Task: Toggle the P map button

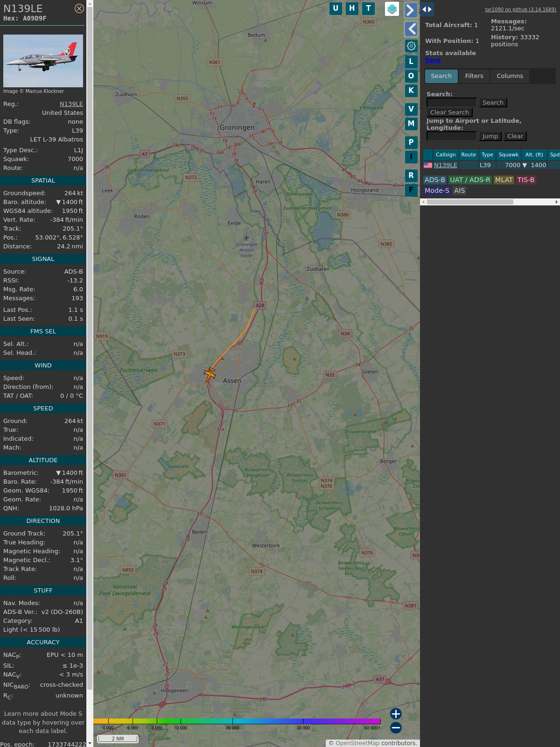Action: click(411, 142)
